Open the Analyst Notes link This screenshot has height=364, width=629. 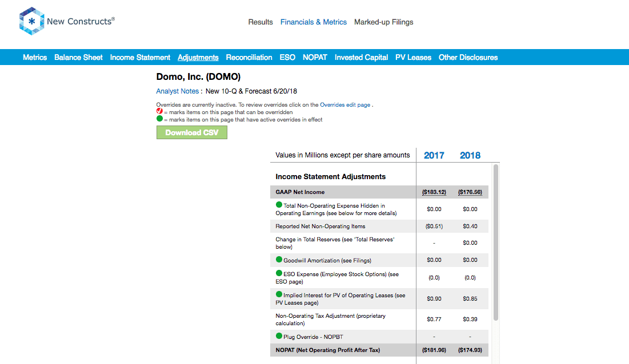point(177,91)
